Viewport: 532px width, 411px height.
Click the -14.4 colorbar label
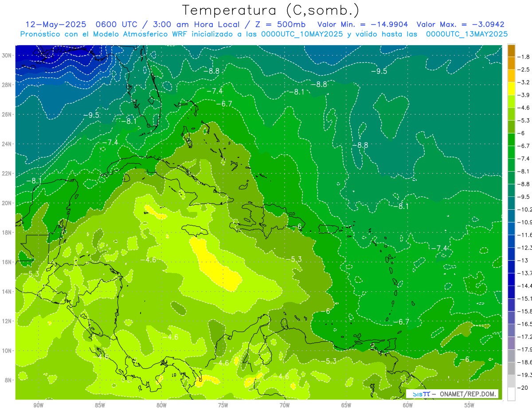[x=525, y=286]
